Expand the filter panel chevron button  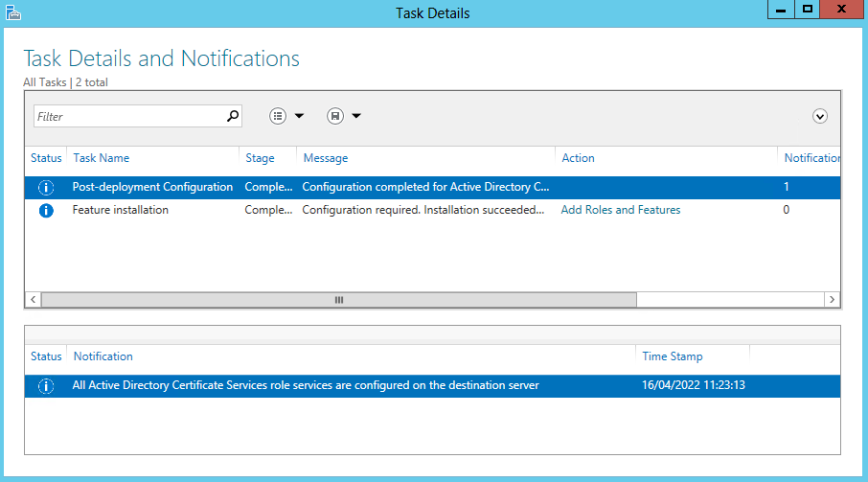(820, 116)
